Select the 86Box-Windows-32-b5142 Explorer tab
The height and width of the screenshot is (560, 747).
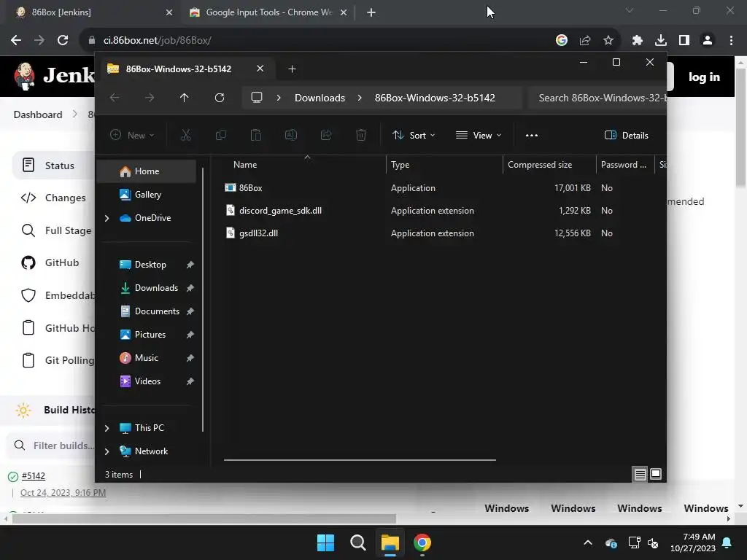[x=186, y=69]
